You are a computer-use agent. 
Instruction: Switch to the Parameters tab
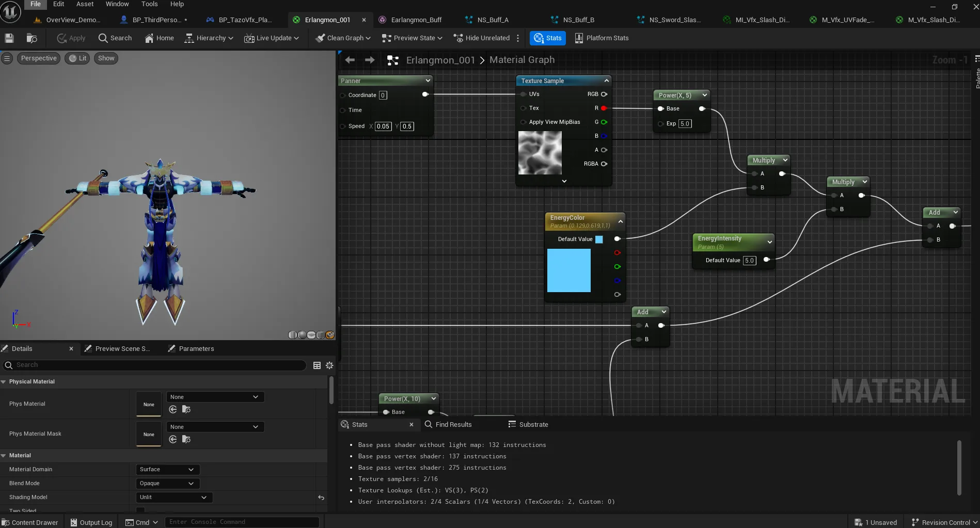(191, 349)
